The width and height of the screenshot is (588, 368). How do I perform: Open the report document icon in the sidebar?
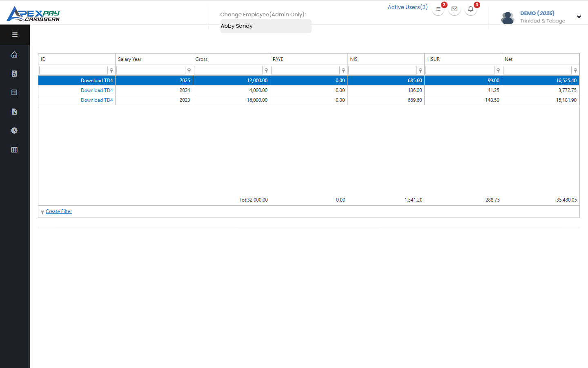click(14, 112)
